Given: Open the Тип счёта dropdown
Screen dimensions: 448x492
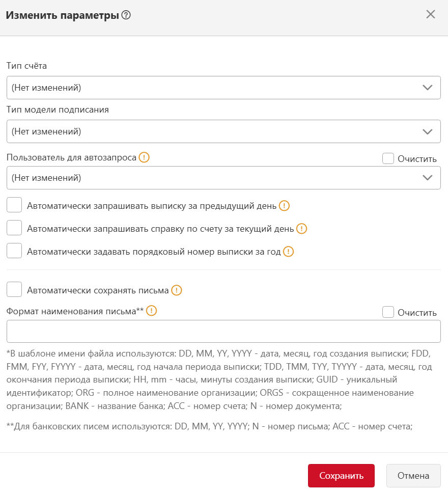Looking at the screenshot, I should point(223,88).
